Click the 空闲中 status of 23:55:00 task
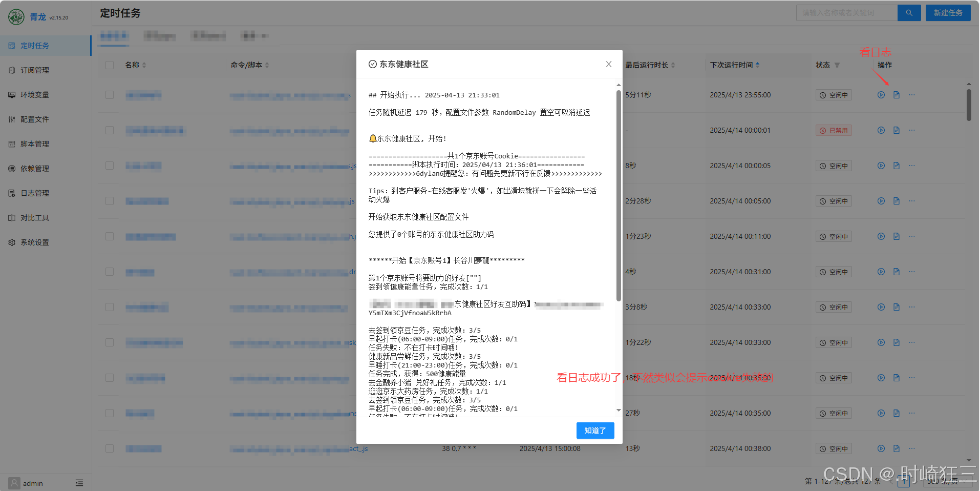Viewport: 980px width, 491px height. tap(834, 95)
